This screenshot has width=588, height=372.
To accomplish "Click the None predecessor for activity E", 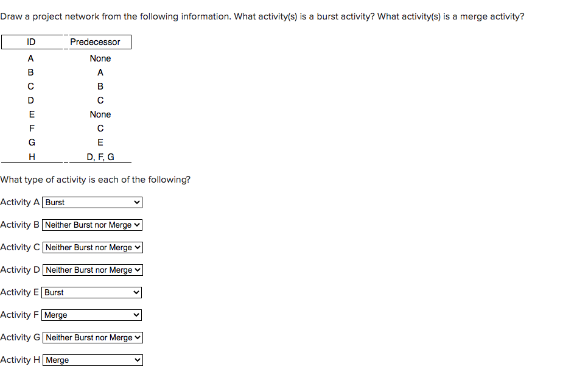I will click(x=100, y=114).
